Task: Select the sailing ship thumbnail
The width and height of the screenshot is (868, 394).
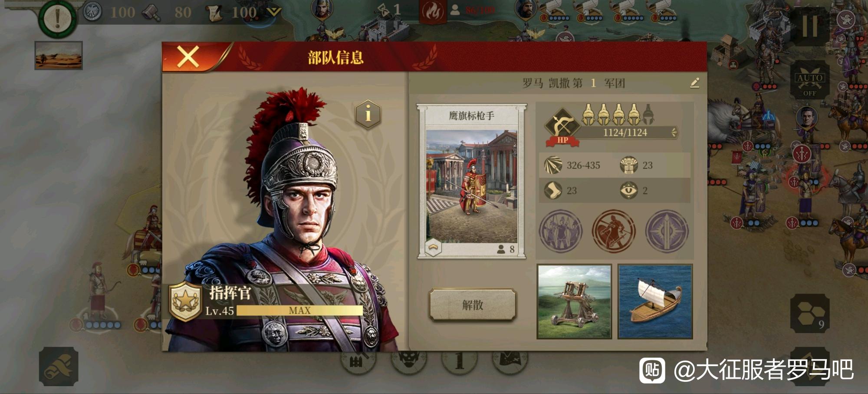Action: coord(655,301)
